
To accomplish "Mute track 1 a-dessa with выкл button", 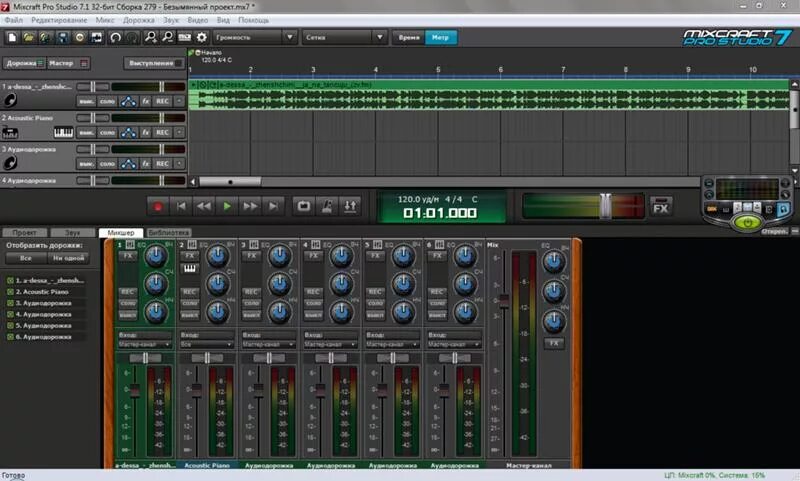I will pyautogui.click(x=86, y=102).
